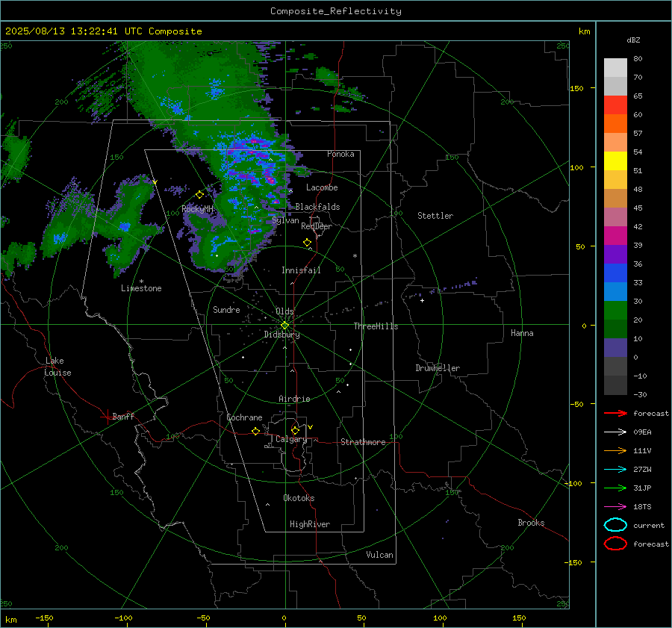
Task: Click the Vulcan town label
Action: (380, 555)
